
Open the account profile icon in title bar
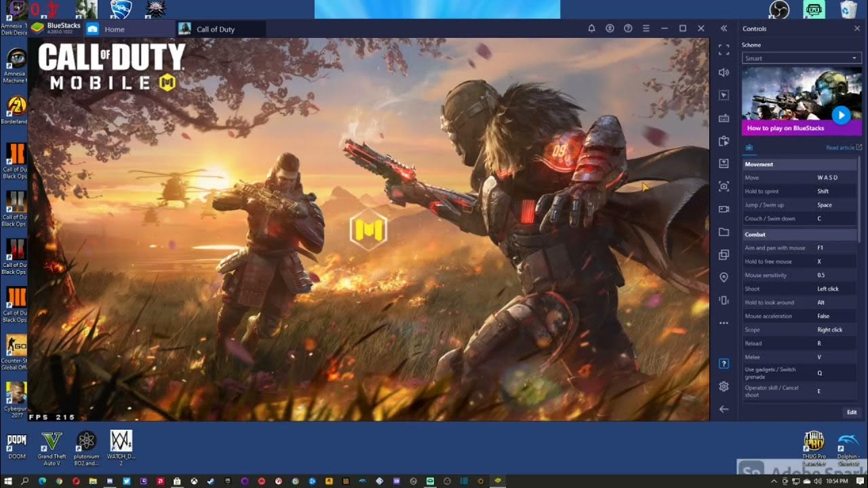[x=610, y=28]
